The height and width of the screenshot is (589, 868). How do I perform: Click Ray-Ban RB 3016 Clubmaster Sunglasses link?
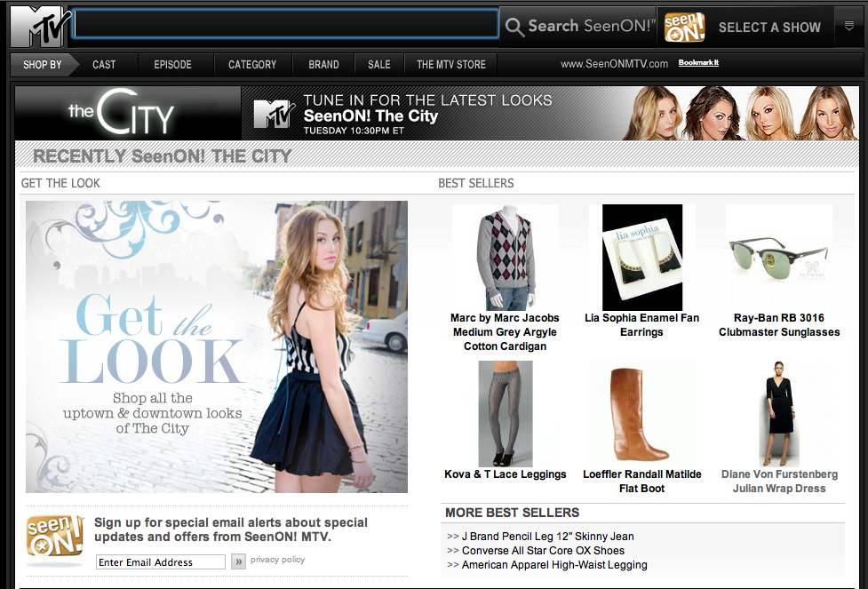[x=779, y=325]
